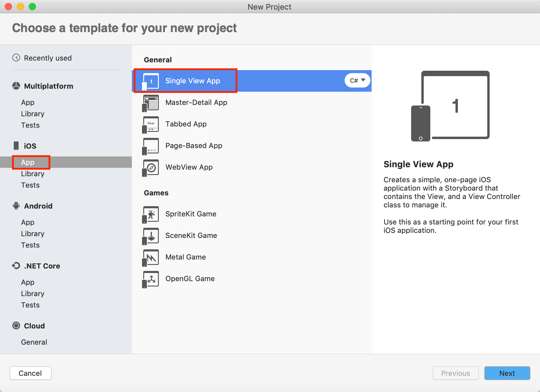Click the iOS phone category icon
Image resolution: width=540 pixels, height=392 pixels.
click(x=16, y=146)
